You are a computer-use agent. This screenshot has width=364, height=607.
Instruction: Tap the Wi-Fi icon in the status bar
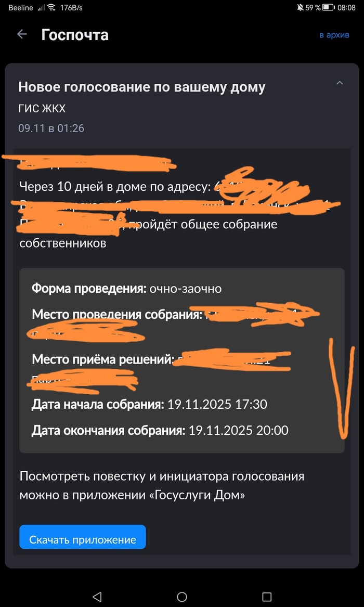51,8
